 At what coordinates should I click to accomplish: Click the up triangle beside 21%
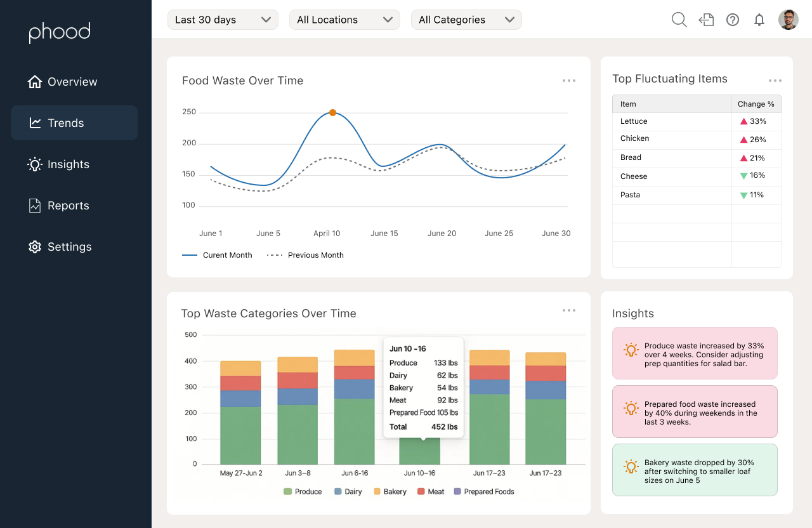click(x=743, y=158)
